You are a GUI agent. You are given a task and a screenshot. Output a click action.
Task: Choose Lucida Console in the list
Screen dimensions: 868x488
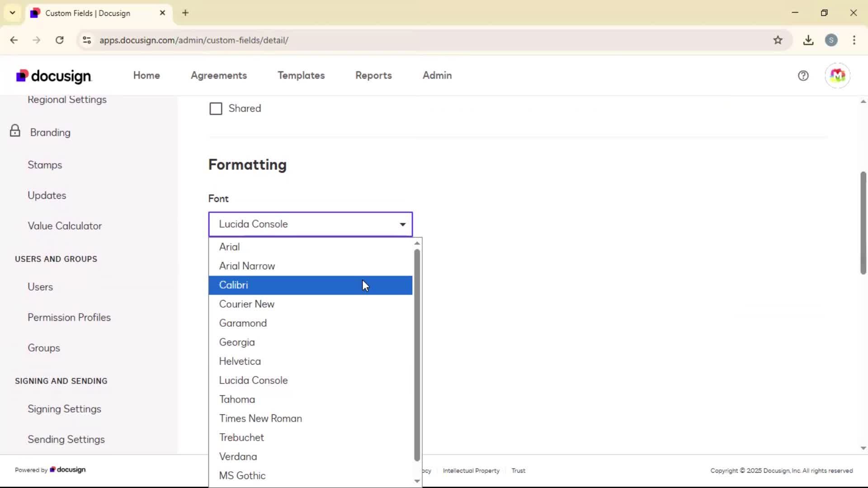coord(311,380)
